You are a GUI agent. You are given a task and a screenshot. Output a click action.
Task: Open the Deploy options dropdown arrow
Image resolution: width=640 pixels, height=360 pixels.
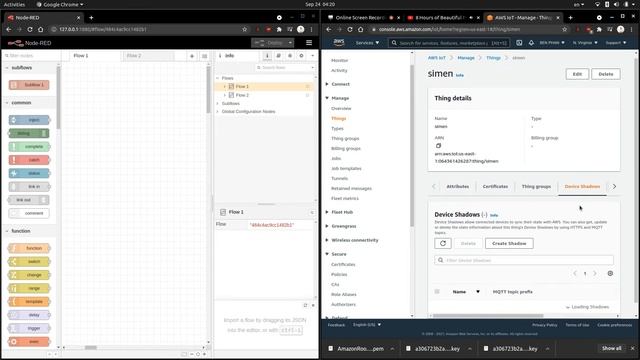point(290,43)
